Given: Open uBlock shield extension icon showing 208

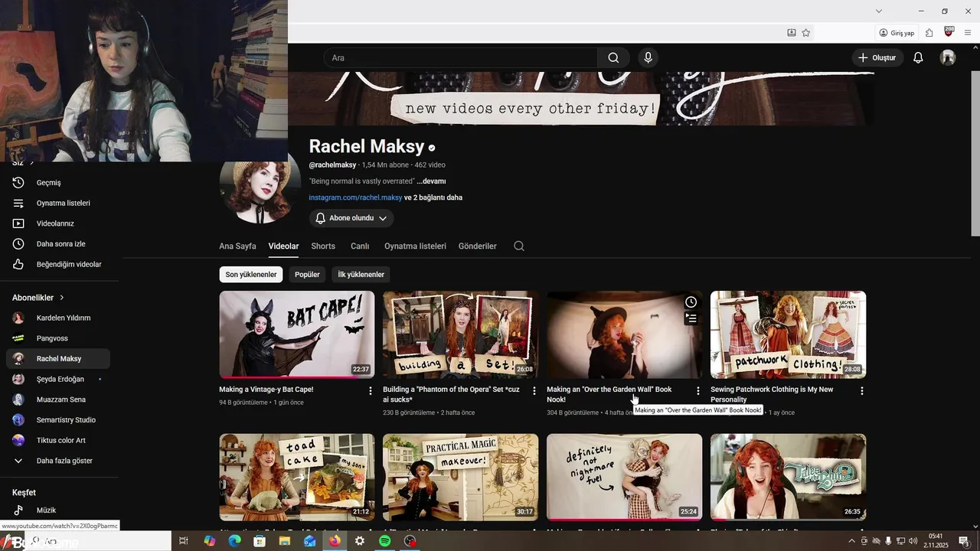Looking at the screenshot, I should [949, 32].
